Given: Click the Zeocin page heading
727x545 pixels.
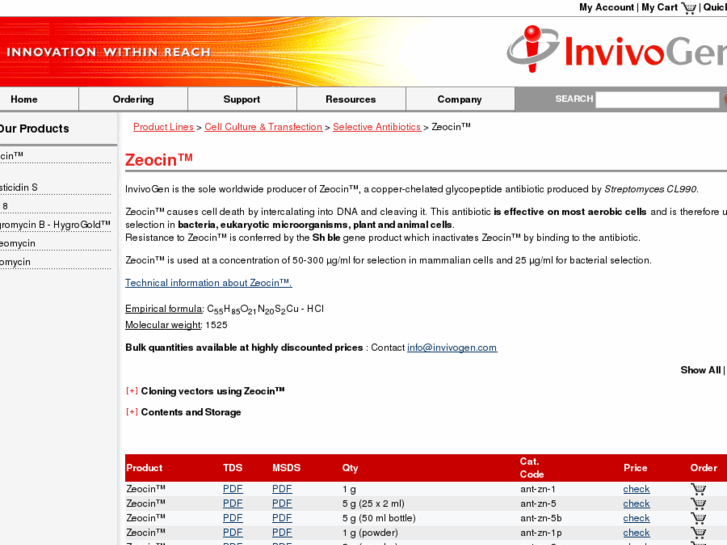Looking at the screenshot, I should click(x=159, y=160).
